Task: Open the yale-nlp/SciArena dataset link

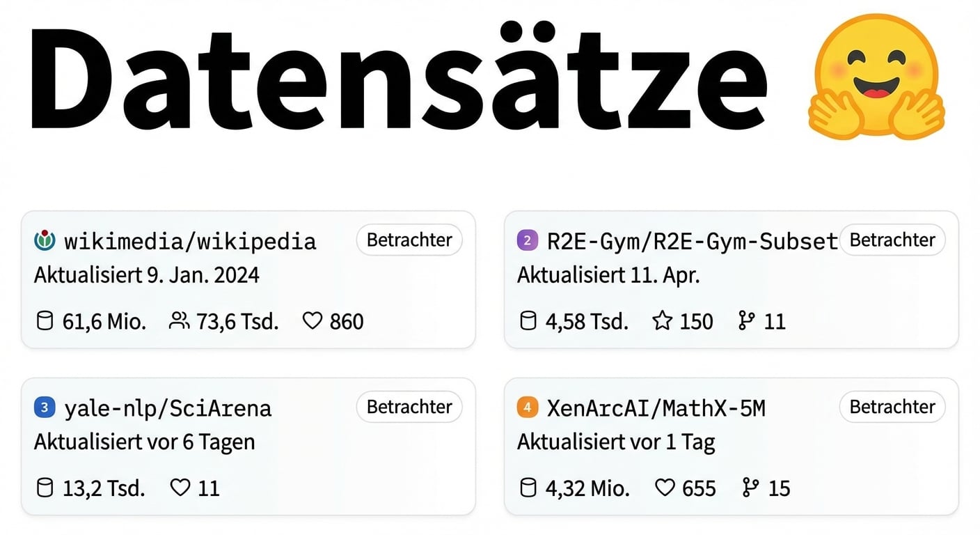Action: tap(168, 408)
